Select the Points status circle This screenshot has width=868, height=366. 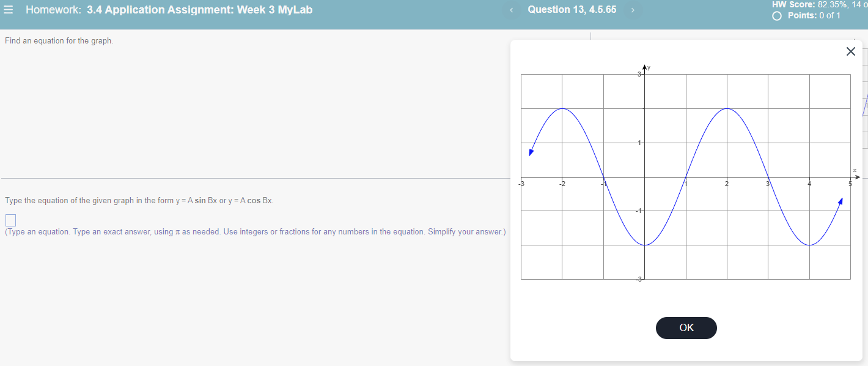pyautogui.click(x=776, y=16)
